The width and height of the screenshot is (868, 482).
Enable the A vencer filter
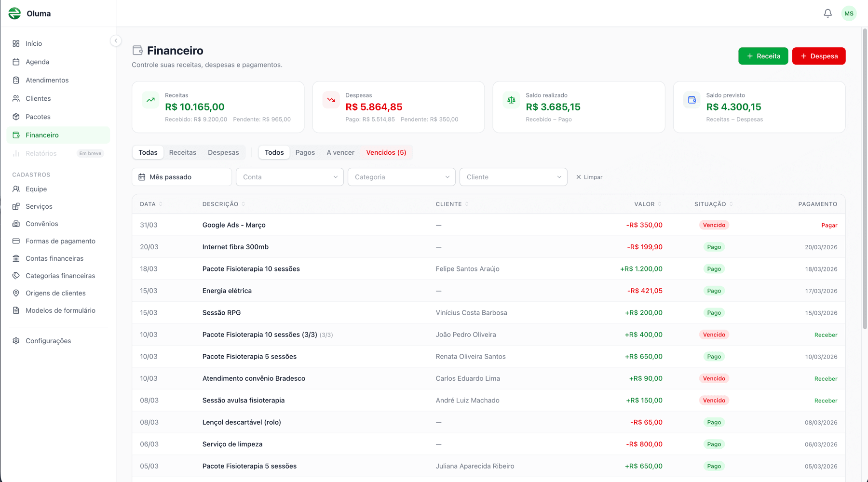click(340, 152)
